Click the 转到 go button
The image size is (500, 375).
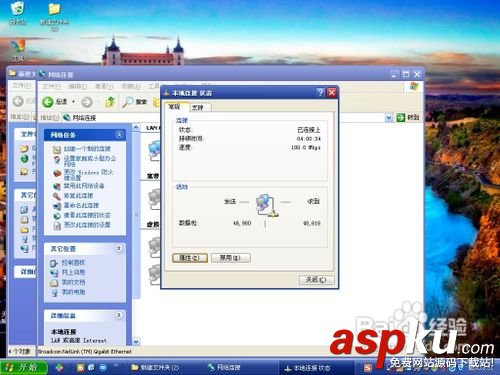pos(408,117)
